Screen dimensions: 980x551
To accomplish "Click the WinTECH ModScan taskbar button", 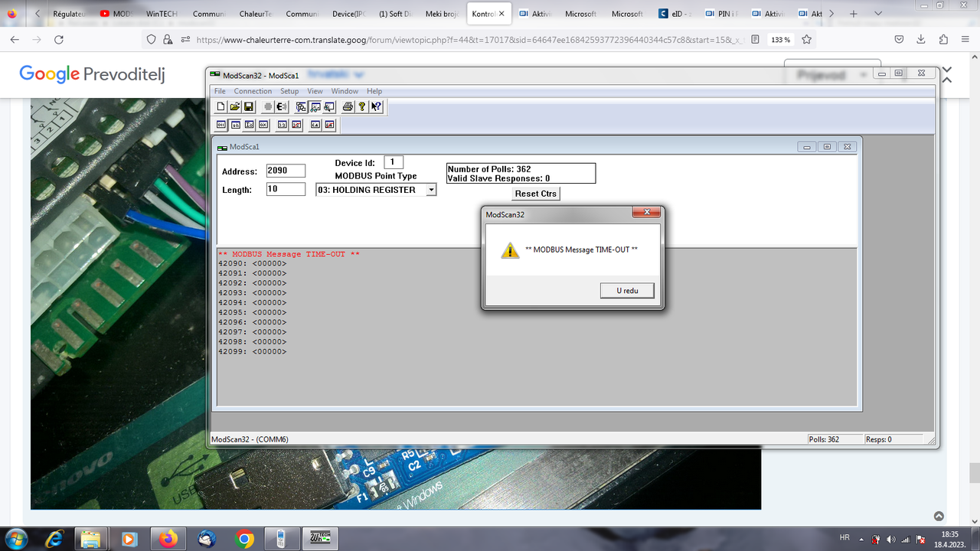I will 319,539.
